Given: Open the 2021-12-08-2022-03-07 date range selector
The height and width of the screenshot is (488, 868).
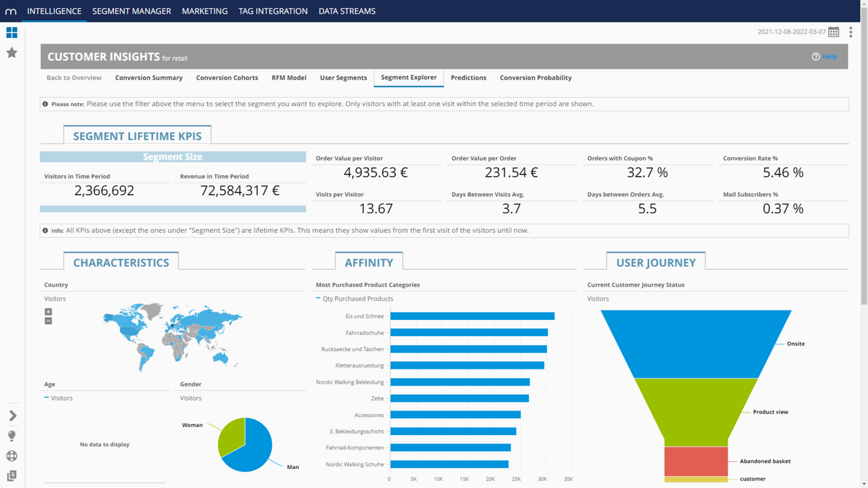Looking at the screenshot, I should coord(790,31).
